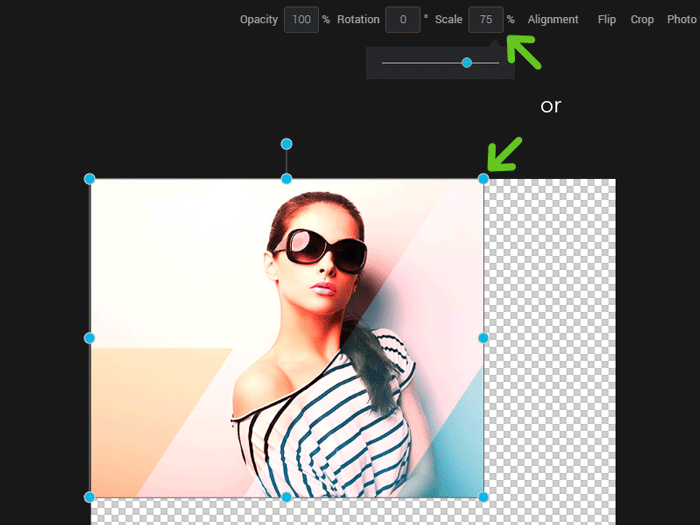Click the Rotation degrees input field
Image resolution: width=700 pixels, height=525 pixels.
(x=403, y=20)
